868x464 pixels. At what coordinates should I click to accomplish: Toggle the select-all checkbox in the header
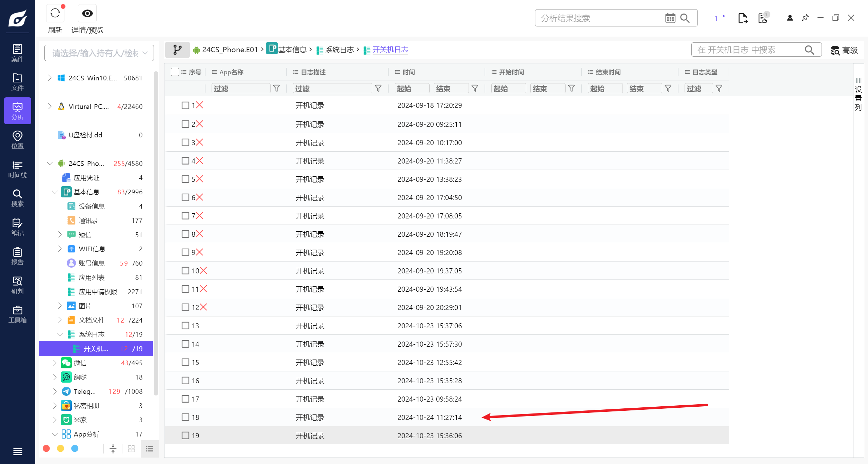[x=175, y=72]
